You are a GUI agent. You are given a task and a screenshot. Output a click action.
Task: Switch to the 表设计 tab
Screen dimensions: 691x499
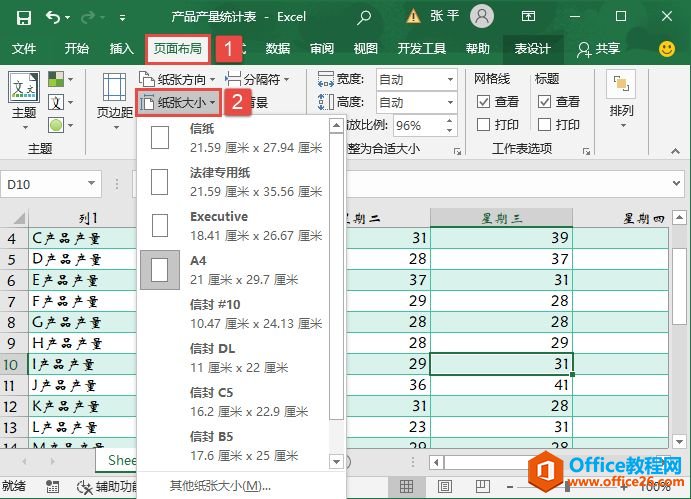coord(533,48)
